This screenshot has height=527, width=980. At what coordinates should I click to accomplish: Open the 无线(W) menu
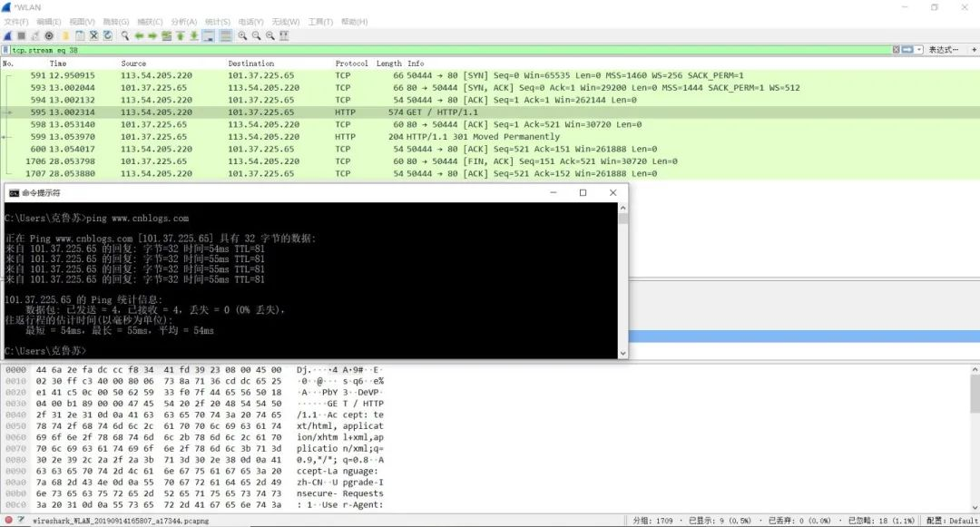pyautogui.click(x=286, y=22)
